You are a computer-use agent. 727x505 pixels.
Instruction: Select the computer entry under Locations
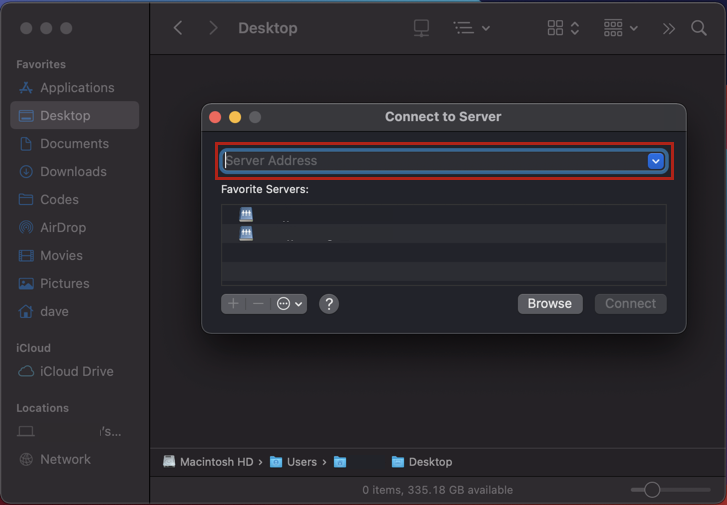coord(75,432)
